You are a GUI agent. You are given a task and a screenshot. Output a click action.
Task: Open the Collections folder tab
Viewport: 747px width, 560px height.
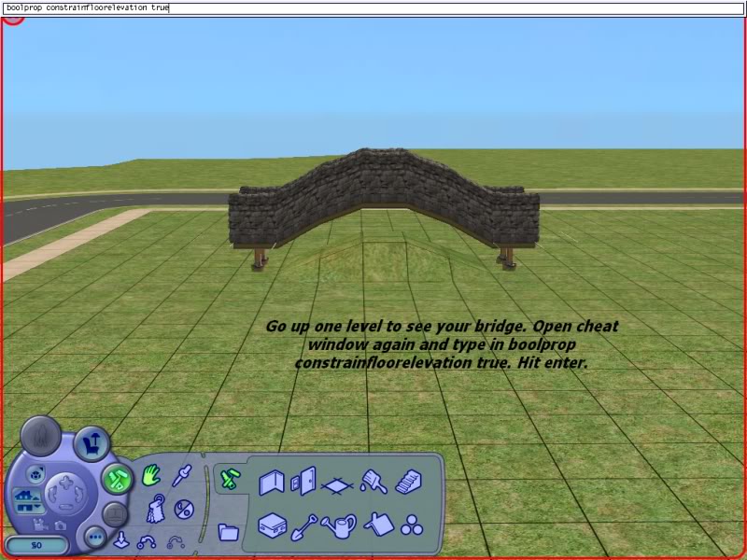228,532
